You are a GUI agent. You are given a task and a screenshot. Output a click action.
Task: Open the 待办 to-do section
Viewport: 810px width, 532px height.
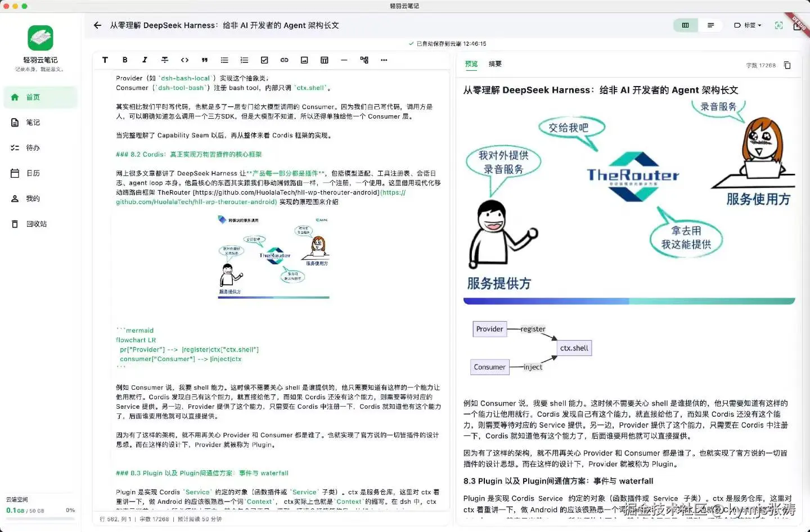point(40,148)
